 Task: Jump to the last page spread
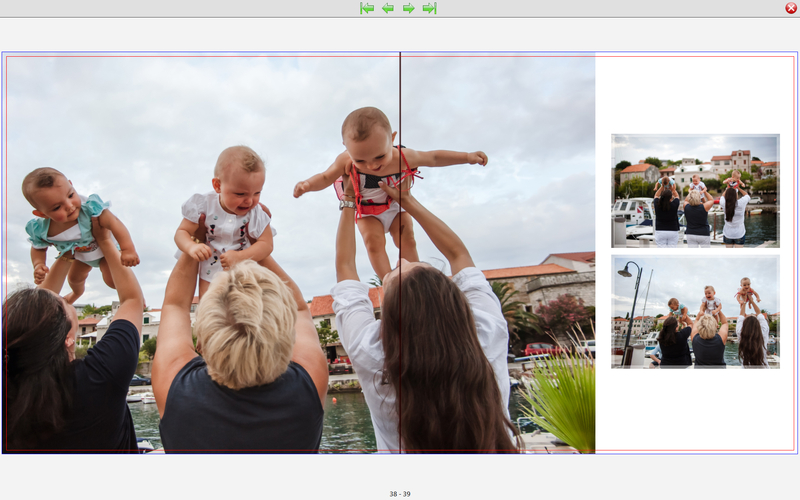(x=429, y=8)
